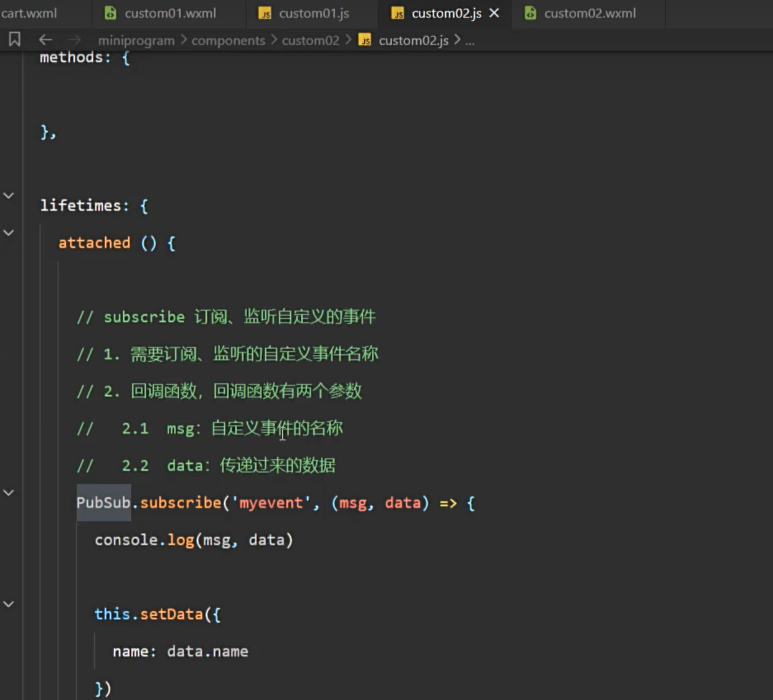Open the cart.wxml tab
773x700 pixels.
tap(28, 13)
